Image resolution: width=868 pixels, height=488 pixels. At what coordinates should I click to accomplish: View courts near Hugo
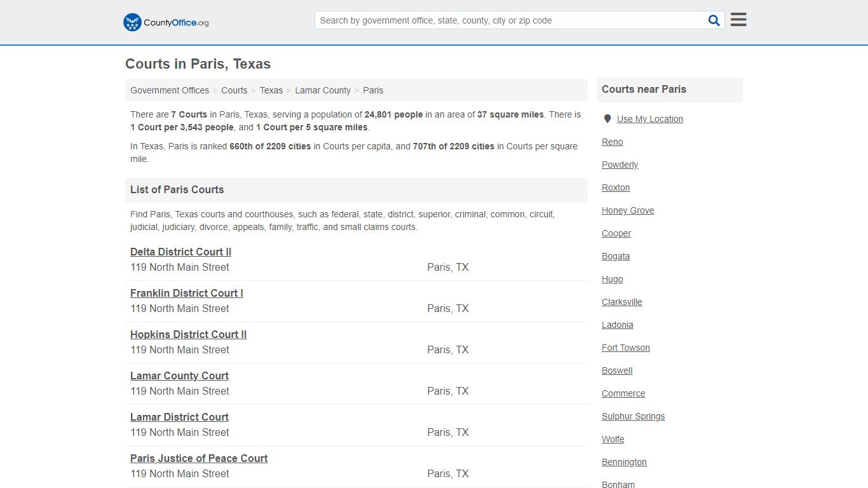pos(613,279)
